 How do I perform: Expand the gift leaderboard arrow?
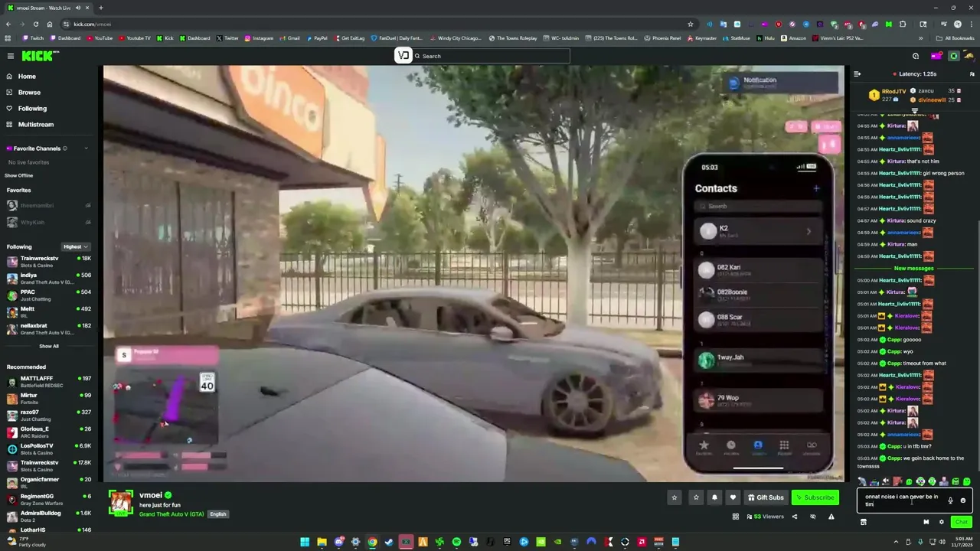[x=914, y=110]
